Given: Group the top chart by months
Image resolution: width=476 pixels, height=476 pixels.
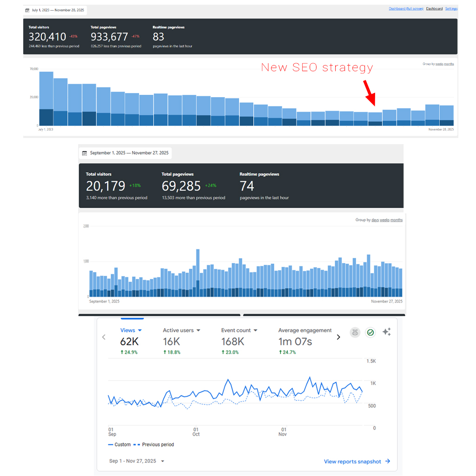Looking at the screenshot, I should 449,64.
